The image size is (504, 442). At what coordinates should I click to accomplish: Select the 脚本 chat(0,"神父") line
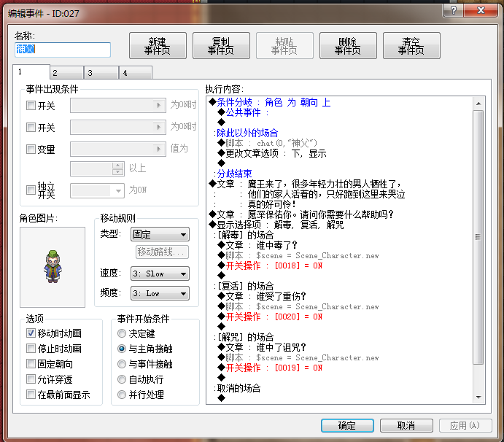(268, 143)
